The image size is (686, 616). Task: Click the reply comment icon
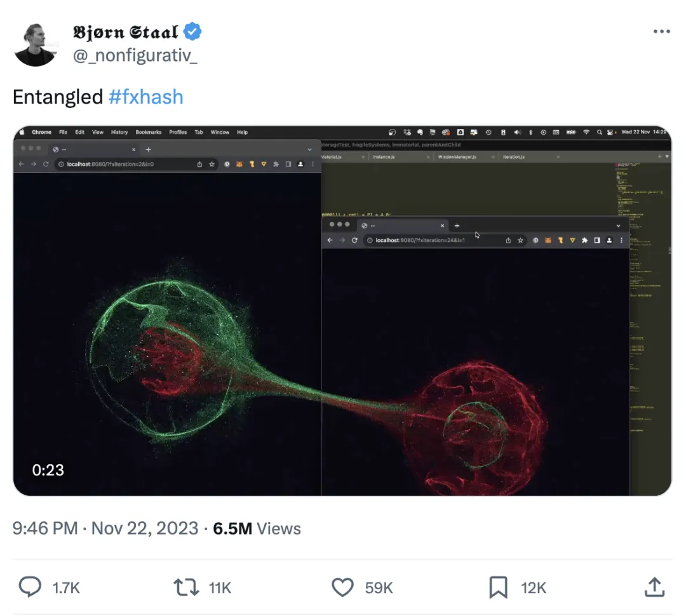[30, 587]
